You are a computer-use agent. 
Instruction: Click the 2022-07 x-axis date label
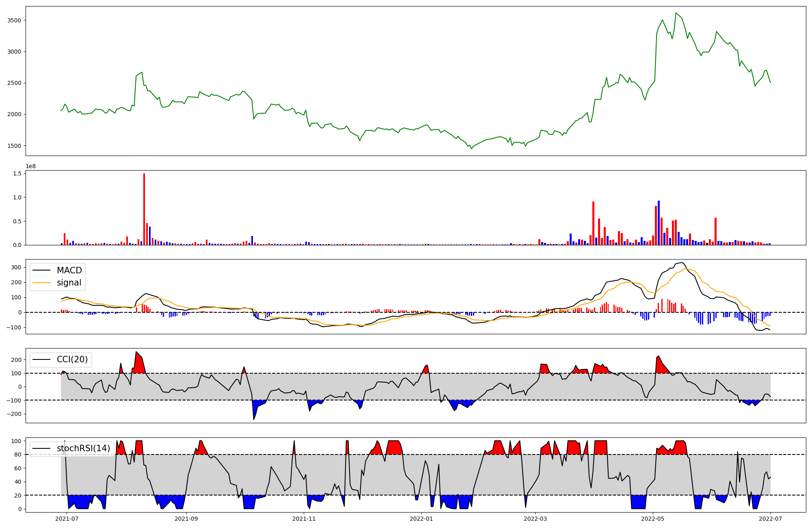click(771, 519)
